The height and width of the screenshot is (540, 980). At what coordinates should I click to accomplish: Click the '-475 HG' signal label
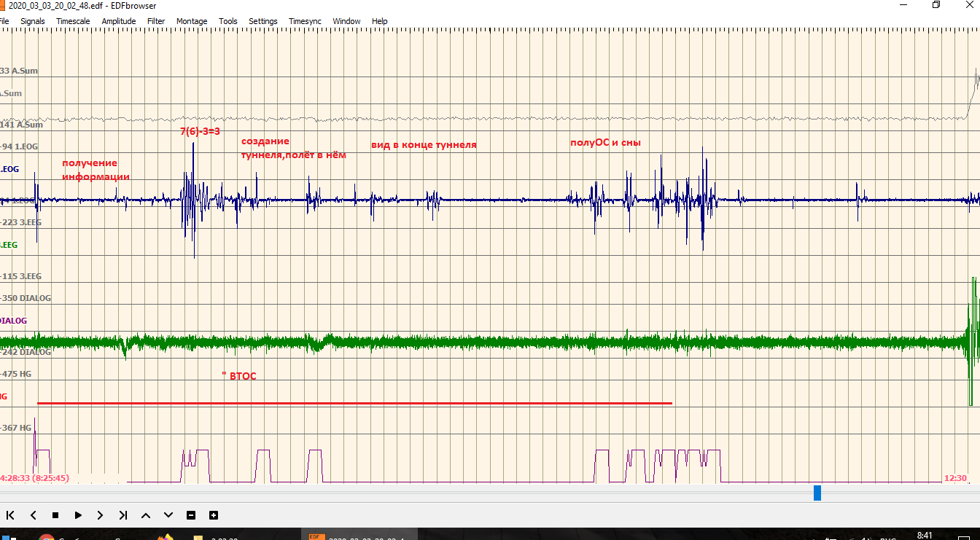[16, 374]
